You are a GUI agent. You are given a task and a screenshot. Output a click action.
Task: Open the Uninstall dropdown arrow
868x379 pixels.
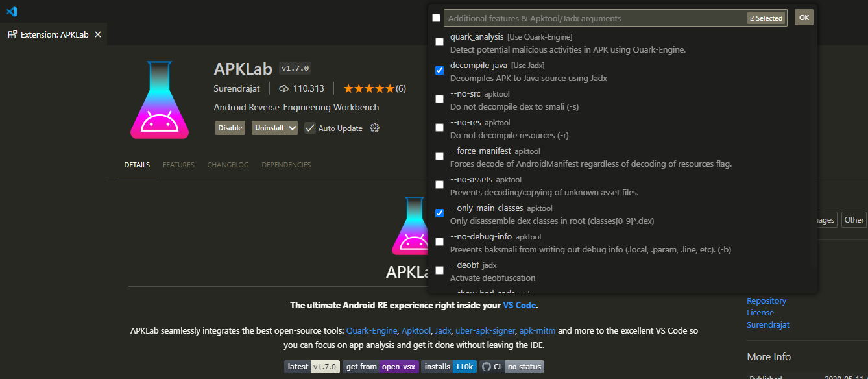[292, 128]
